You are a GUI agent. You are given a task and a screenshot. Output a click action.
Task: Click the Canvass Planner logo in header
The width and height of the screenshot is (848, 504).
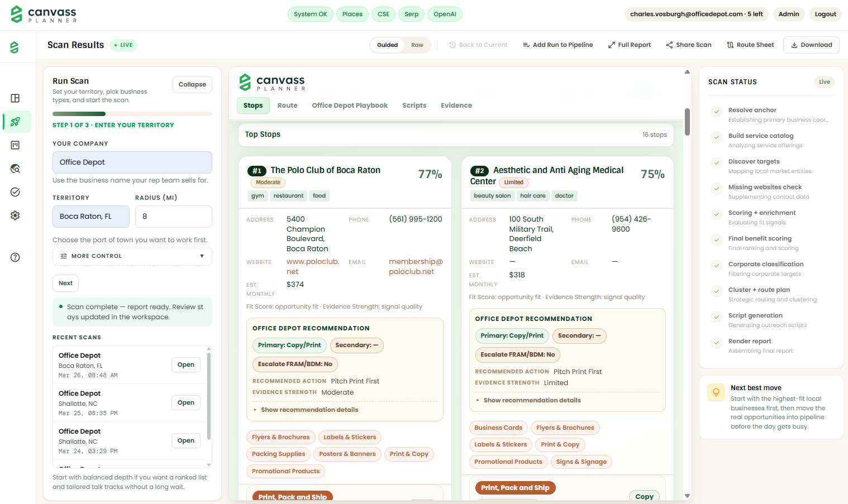point(44,15)
